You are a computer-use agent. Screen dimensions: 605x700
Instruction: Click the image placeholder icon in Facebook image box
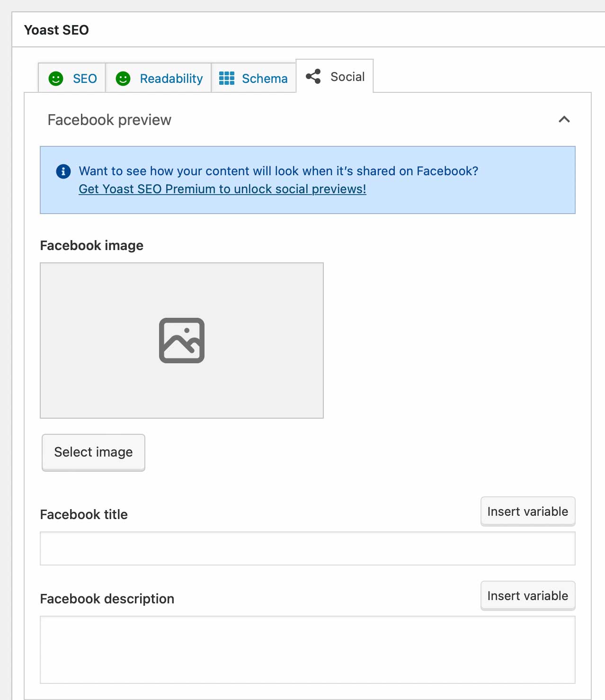pyautogui.click(x=182, y=341)
